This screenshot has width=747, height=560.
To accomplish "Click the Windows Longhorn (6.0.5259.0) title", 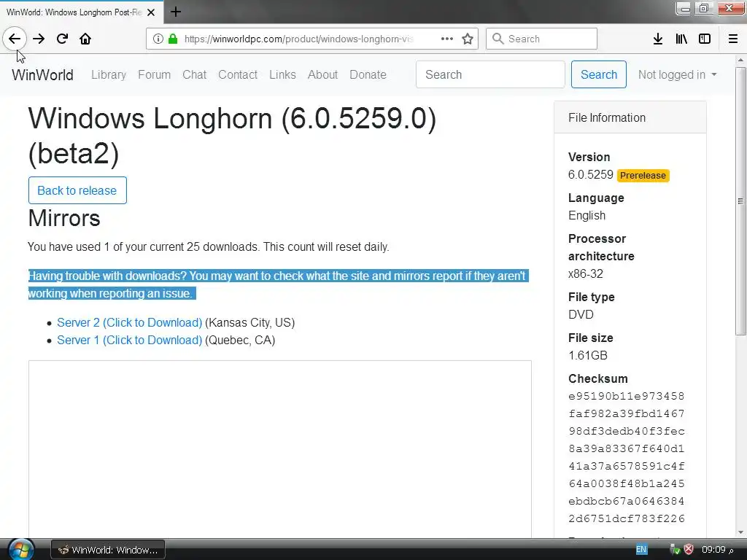I will [232, 136].
